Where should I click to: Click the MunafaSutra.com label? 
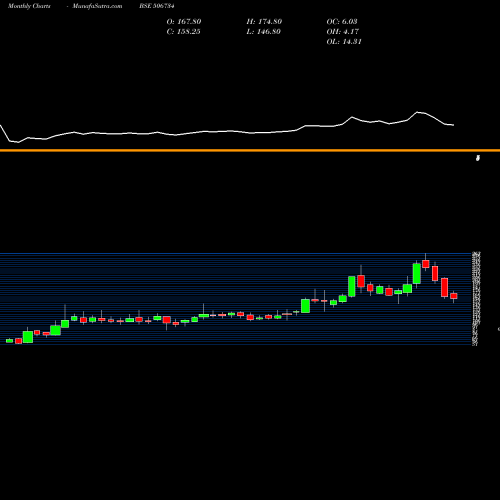point(97,6)
